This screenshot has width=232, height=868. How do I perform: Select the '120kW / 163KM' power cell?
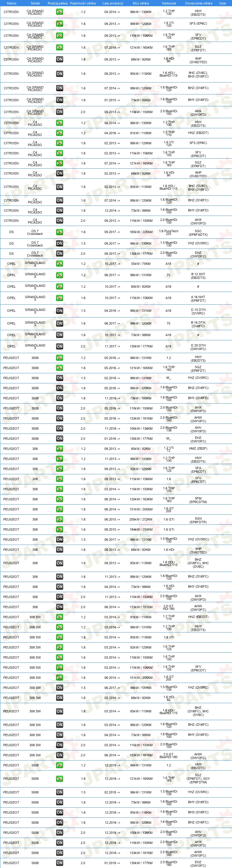tap(141, 499)
